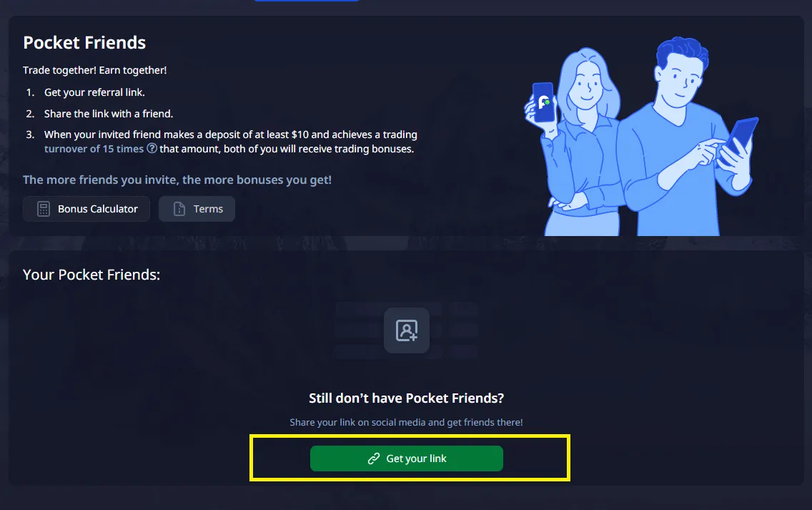Image resolution: width=812 pixels, height=510 pixels.
Task: Click the 'Your Pocket Friends:' section title
Action: click(x=91, y=275)
